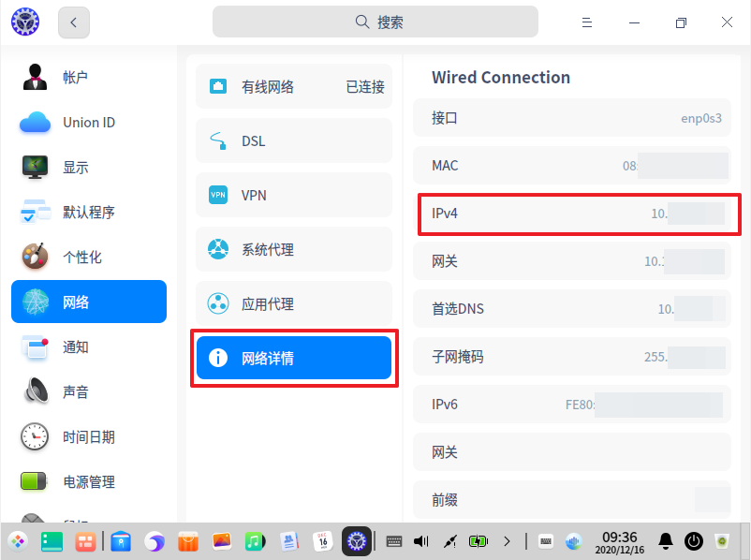This screenshot has height=560, width=751.
Task: Open Sound settings in the sidebar
Action: pos(89,391)
